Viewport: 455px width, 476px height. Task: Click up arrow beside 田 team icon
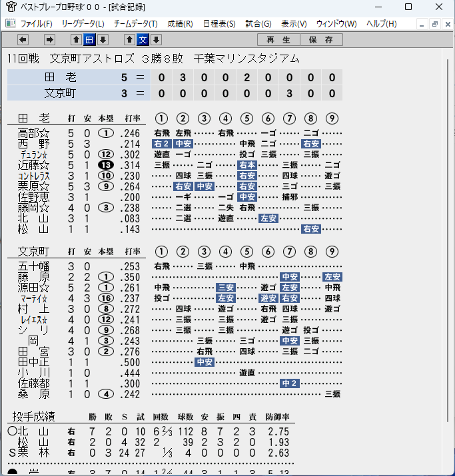(76, 40)
